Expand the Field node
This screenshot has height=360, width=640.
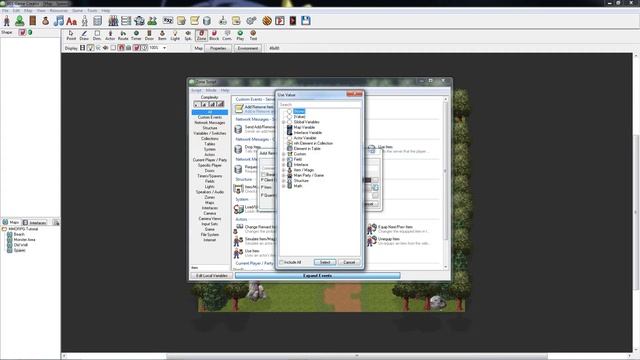point(284,159)
